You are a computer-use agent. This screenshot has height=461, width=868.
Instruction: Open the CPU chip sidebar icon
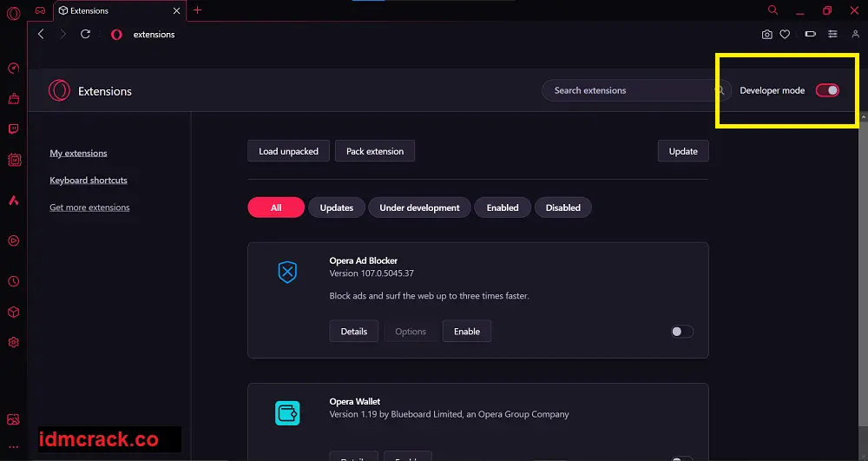point(14,160)
